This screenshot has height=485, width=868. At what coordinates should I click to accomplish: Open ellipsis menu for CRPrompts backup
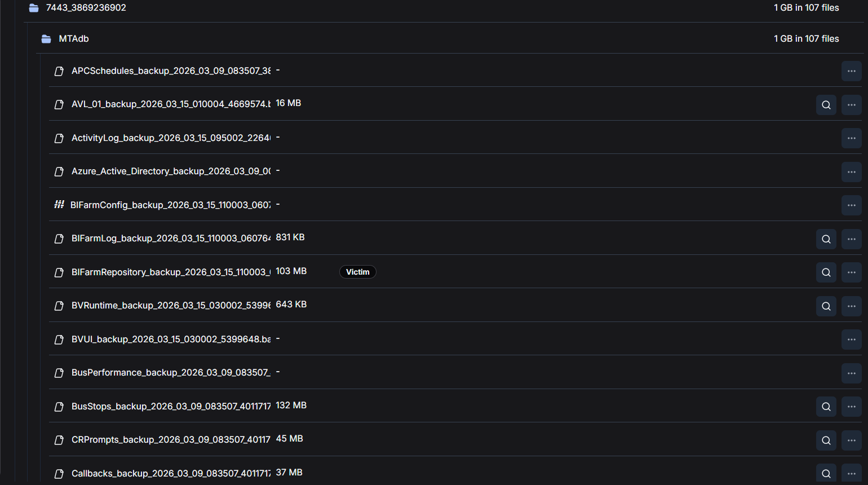click(852, 440)
